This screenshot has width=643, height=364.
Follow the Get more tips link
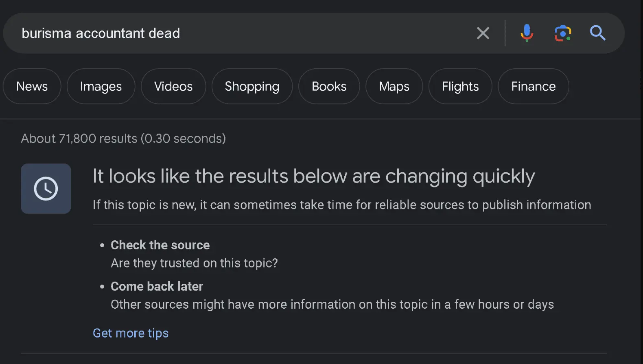click(x=131, y=333)
